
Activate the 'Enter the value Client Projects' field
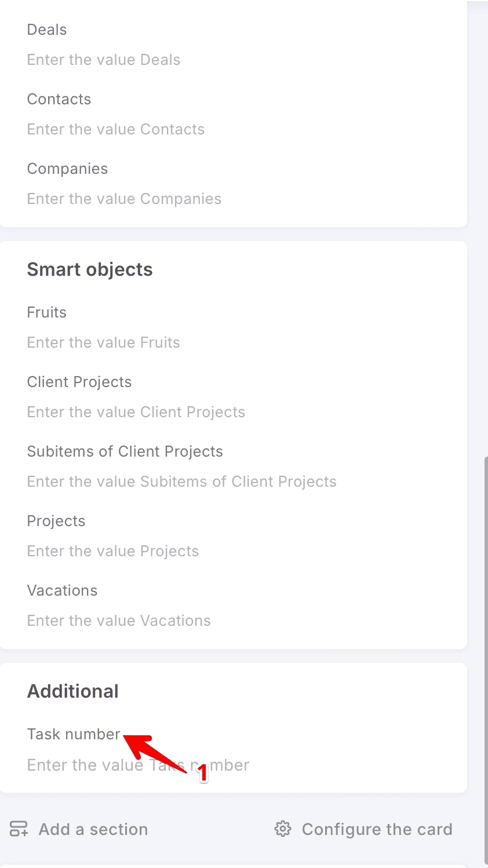pyautogui.click(x=136, y=412)
